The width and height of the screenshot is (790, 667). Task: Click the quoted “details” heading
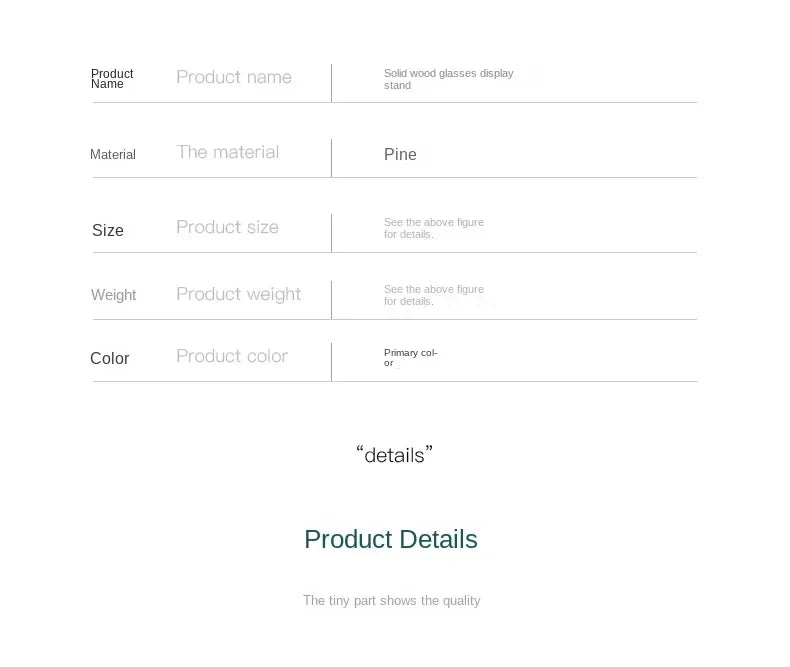[x=394, y=455]
